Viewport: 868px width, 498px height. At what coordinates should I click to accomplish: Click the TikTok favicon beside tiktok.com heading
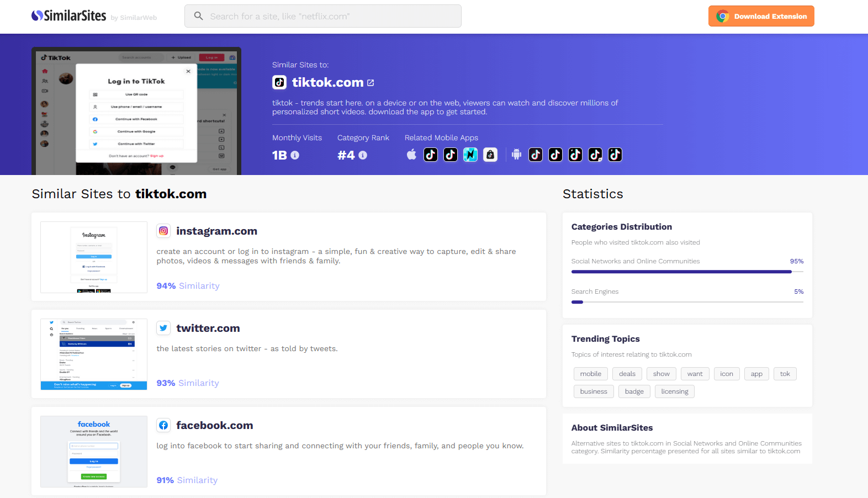279,82
